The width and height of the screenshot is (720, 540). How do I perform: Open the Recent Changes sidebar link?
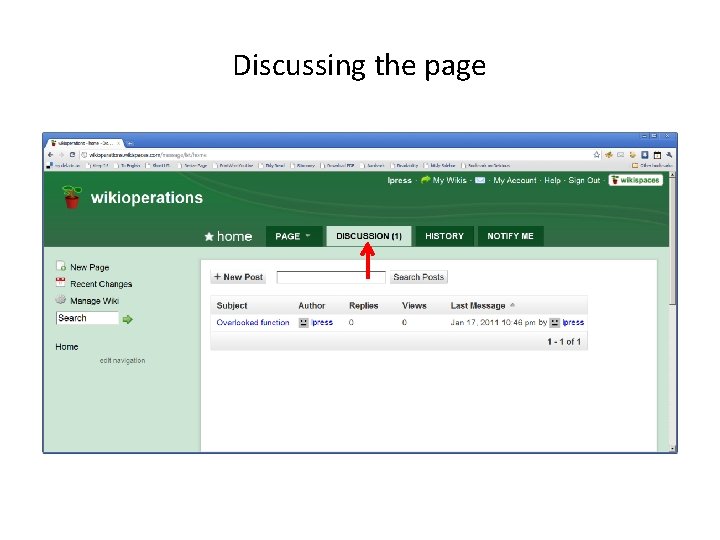point(101,284)
